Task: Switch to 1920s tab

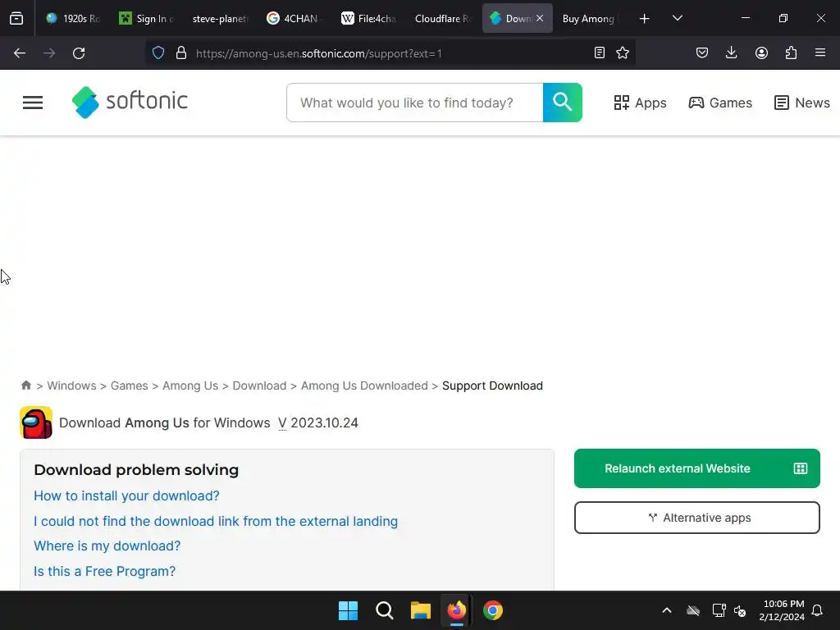Action: (73, 18)
